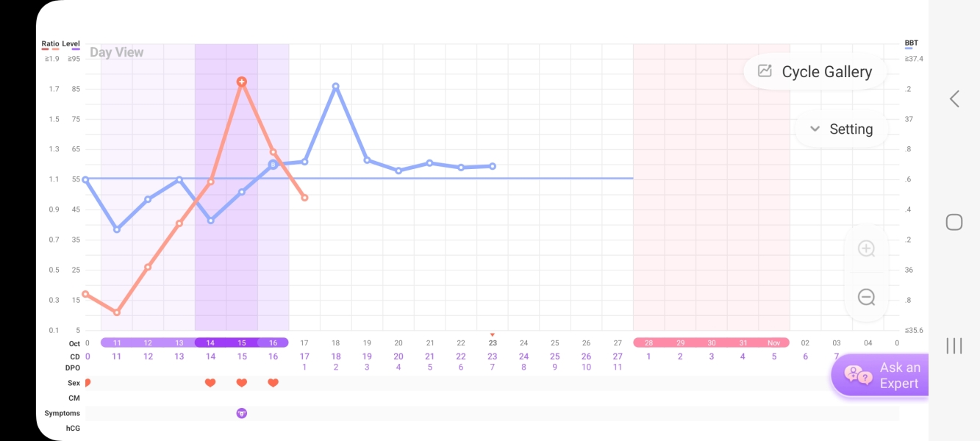Tap the Ratio legend label
Image resolution: width=980 pixels, height=441 pixels.
pyautogui.click(x=50, y=44)
